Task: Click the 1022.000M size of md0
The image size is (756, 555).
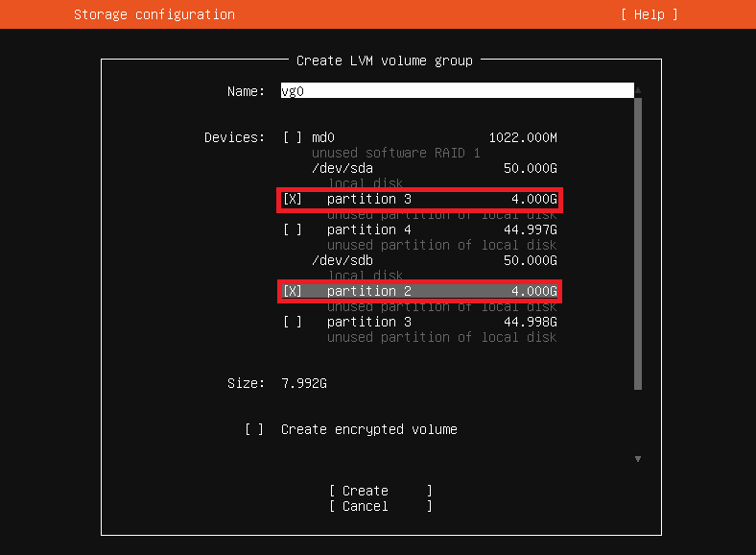Action: pyautogui.click(x=523, y=137)
